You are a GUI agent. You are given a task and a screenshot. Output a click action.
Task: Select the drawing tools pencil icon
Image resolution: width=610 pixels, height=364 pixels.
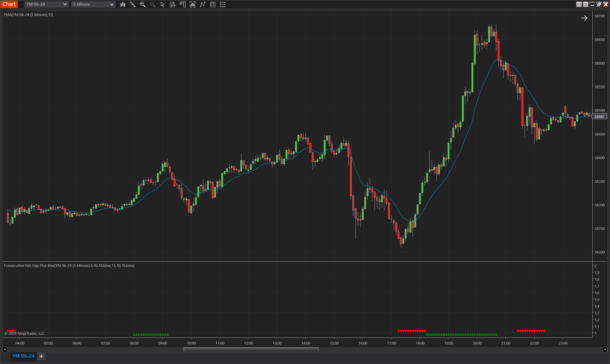tap(133, 5)
